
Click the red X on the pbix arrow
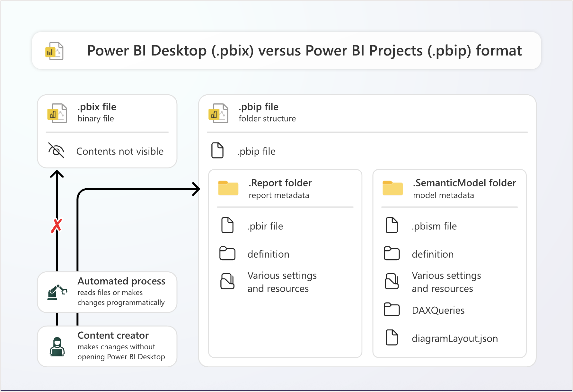(57, 225)
